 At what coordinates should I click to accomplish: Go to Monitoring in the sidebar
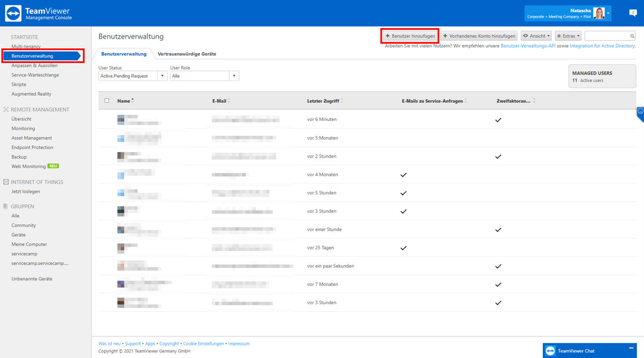tap(23, 128)
